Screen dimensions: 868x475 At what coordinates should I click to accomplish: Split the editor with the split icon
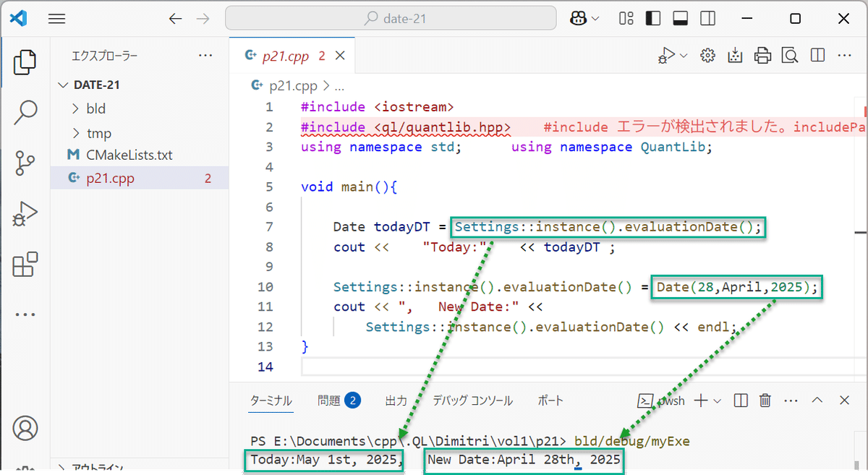point(817,55)
